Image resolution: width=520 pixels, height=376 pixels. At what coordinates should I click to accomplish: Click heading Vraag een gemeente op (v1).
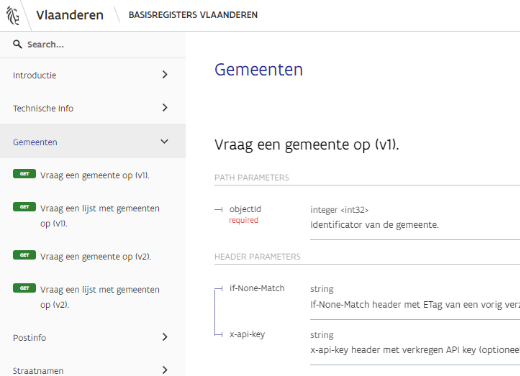307,145
